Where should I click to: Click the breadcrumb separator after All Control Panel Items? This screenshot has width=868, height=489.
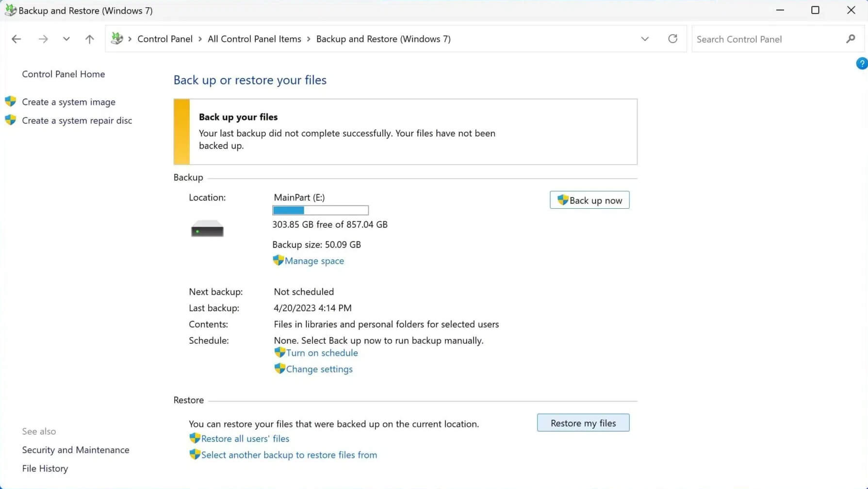pyautogui.click(x=309, y=39)
